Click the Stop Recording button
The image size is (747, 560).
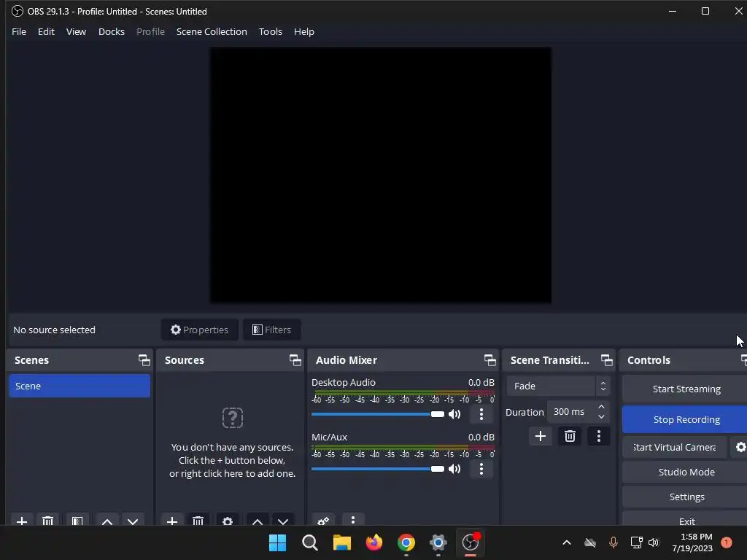(x=686, y=419)
